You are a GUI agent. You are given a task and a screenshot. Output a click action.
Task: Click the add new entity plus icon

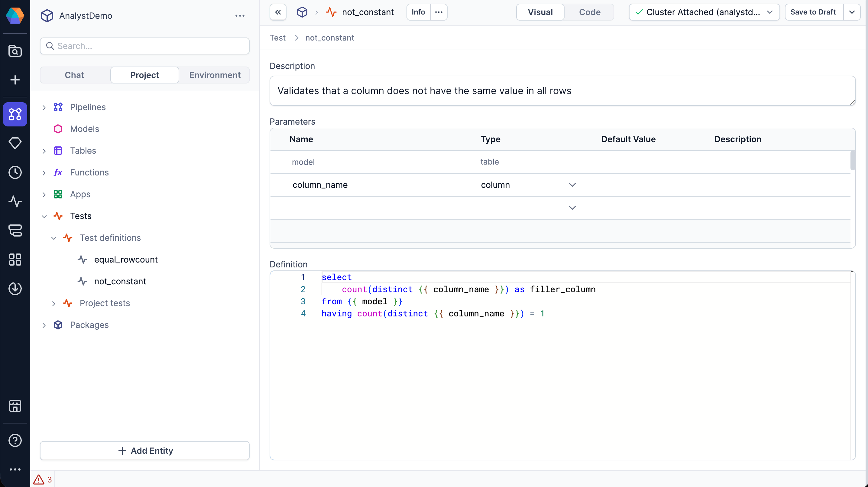pos(15,80)
